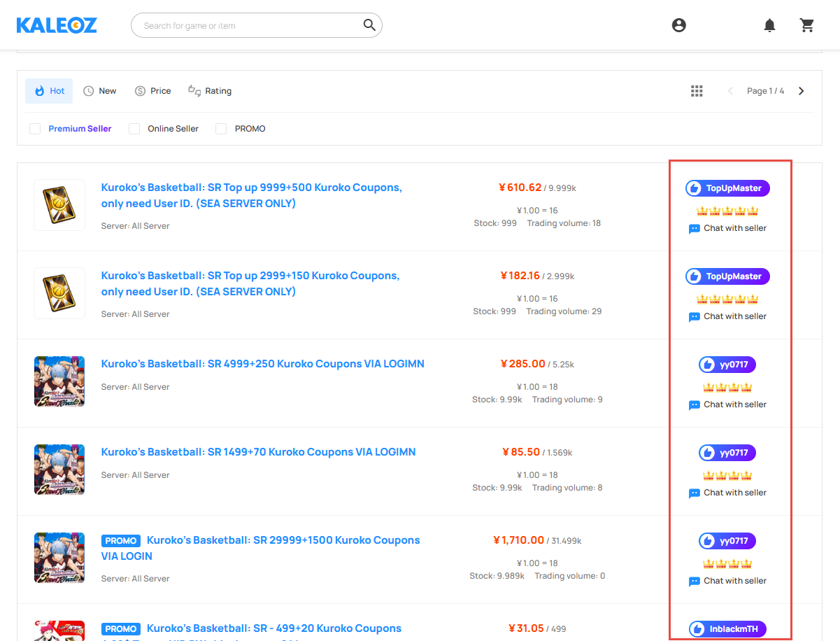Open 9999+500 Kuroko Coupons listing title
Screen dimensions: 840x641
click(252, 195)
